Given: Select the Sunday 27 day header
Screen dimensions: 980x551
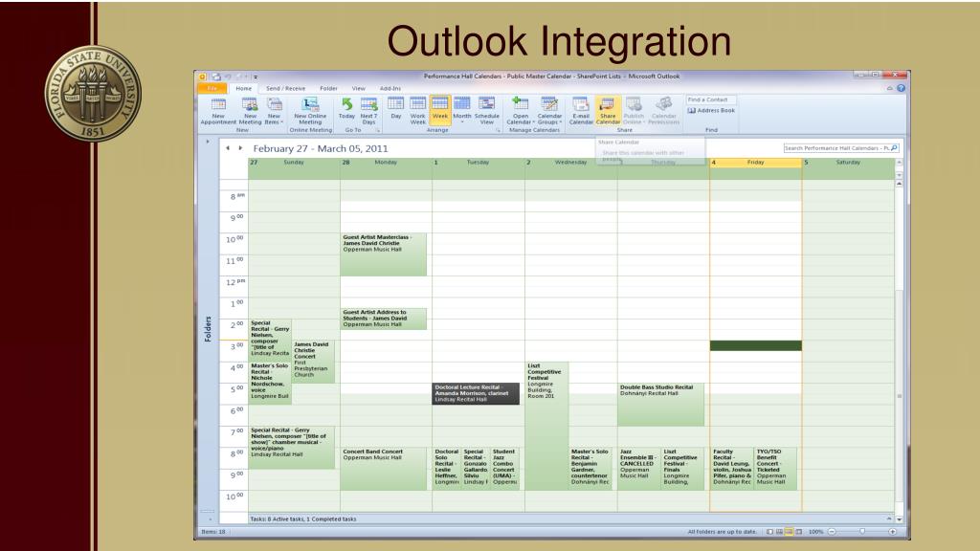Looking at the screenshot, I should (x=294, y=163).
